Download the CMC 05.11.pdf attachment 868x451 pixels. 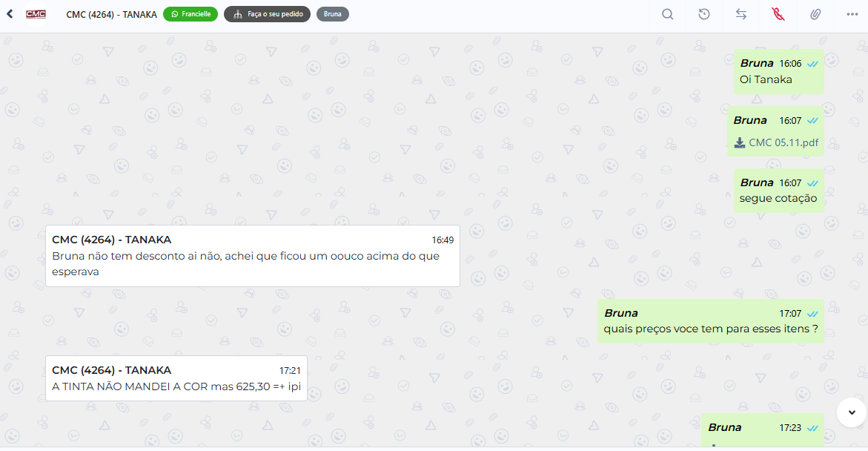783,142
